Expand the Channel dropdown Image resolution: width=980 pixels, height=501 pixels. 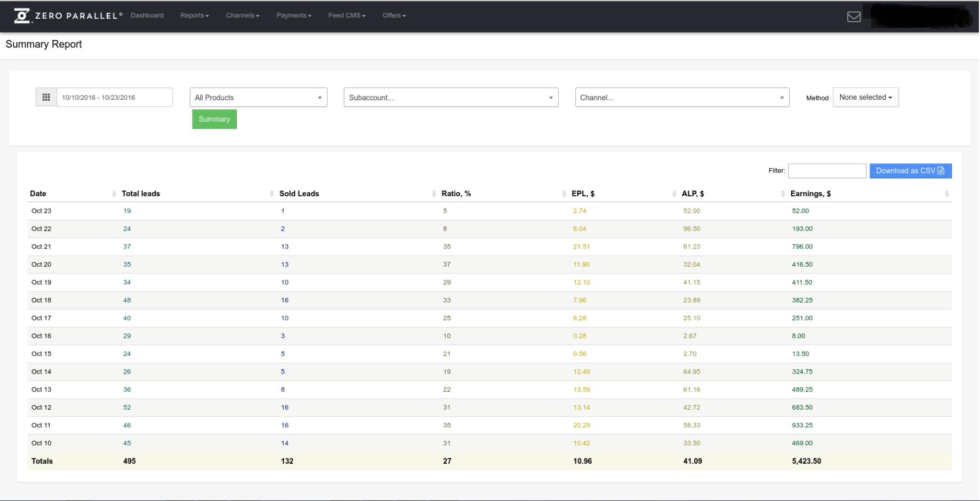point(682,98)
